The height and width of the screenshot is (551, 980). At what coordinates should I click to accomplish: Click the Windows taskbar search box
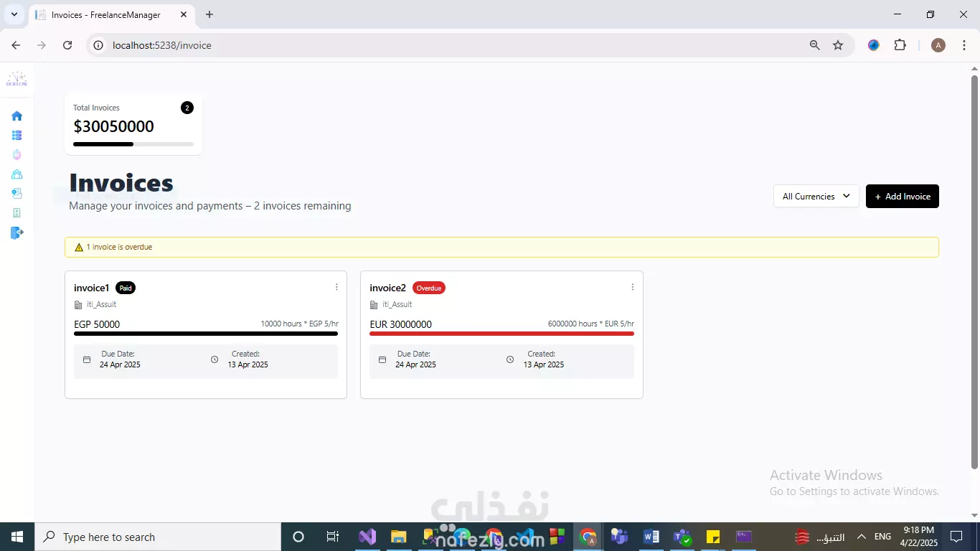click(x=157, y=537)
